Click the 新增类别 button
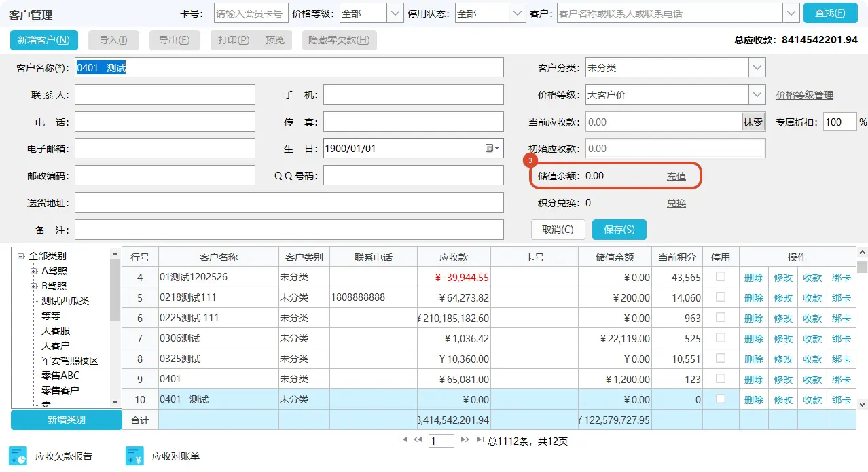Viewport: 868px width, 472px height. [67, 420]
